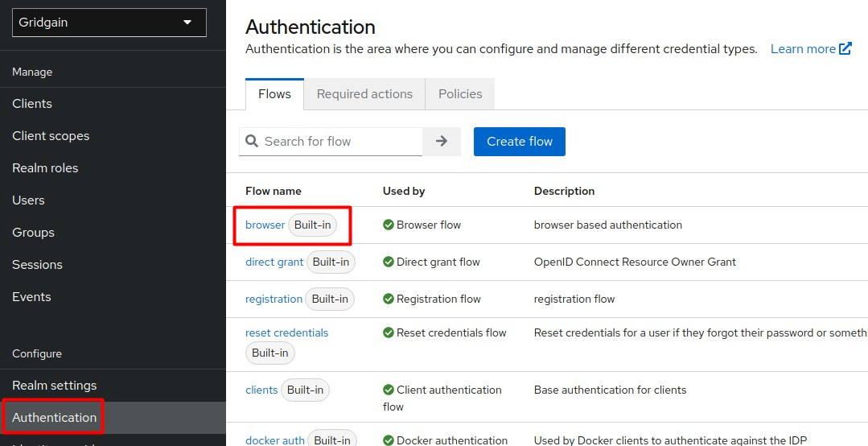Open Realm settings in the sidebar

coord(113,385)
